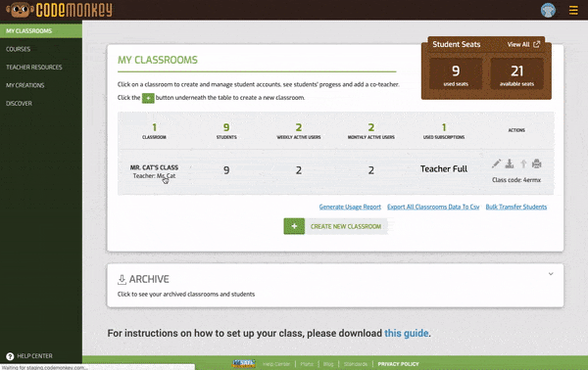Click the pencil edit classroom icon

pyautogui.click(x=496, y=163)
